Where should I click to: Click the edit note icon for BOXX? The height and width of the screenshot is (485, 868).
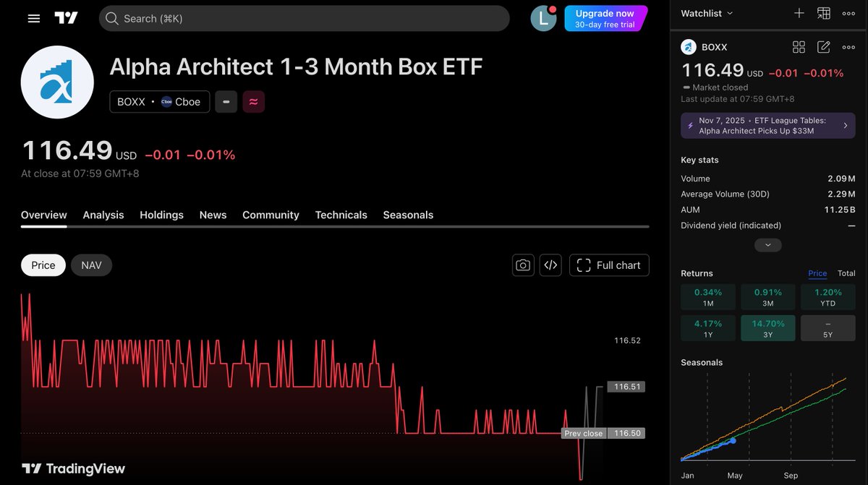pyautogui.click(x=824, y=47)
